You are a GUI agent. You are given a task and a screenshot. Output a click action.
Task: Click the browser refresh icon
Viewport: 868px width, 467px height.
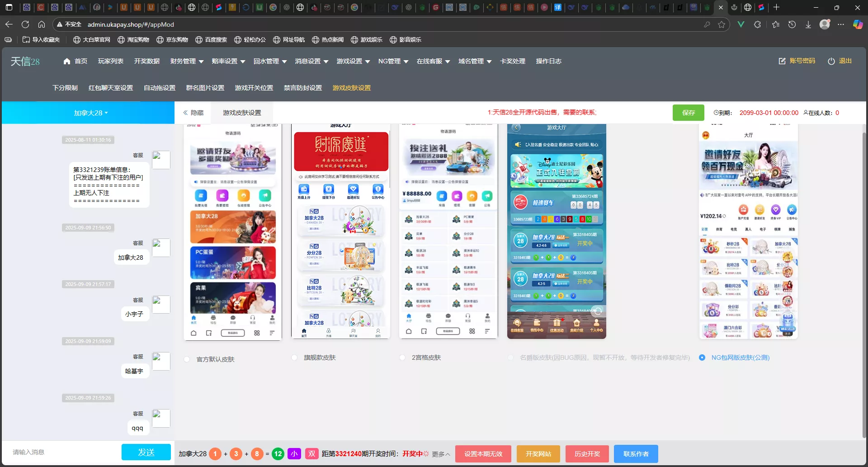pos(25,24)
